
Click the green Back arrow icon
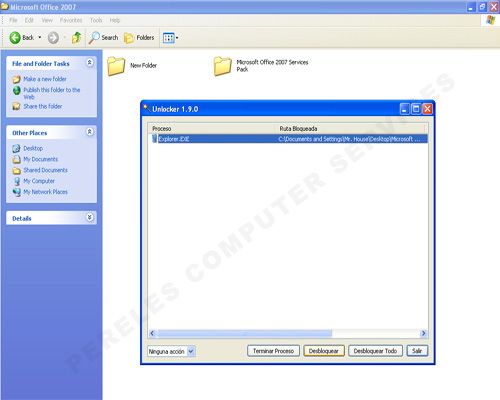[x=15, y=38]
